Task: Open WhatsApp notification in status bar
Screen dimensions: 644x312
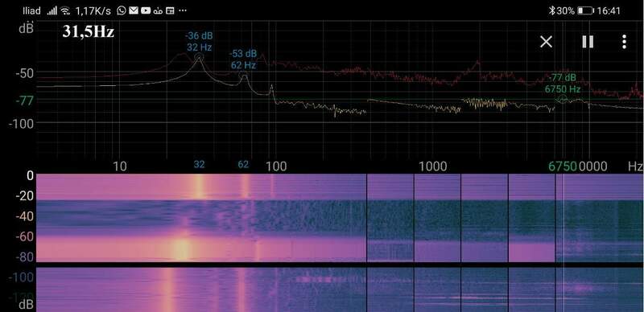Action: [122, 10]
